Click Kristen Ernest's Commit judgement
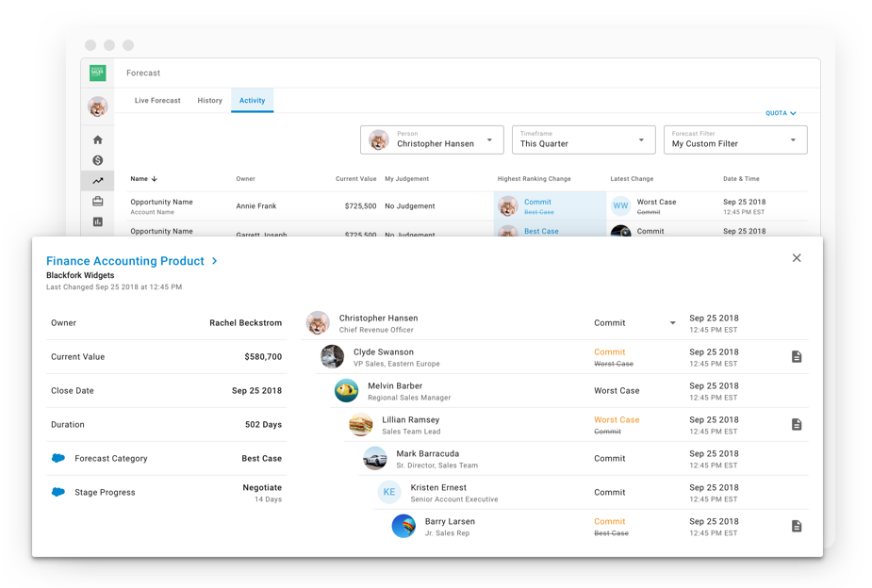 coord(610,493)
